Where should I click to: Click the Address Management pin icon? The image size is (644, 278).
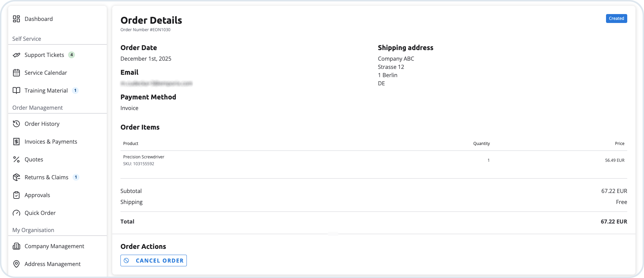pos(16,264)
